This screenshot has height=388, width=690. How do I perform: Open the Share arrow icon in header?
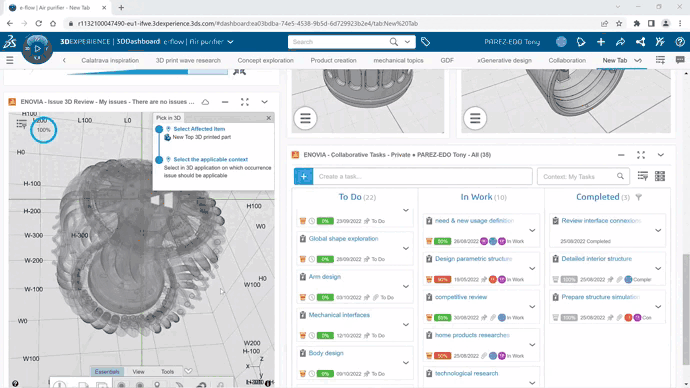click(x=620, y=42)
